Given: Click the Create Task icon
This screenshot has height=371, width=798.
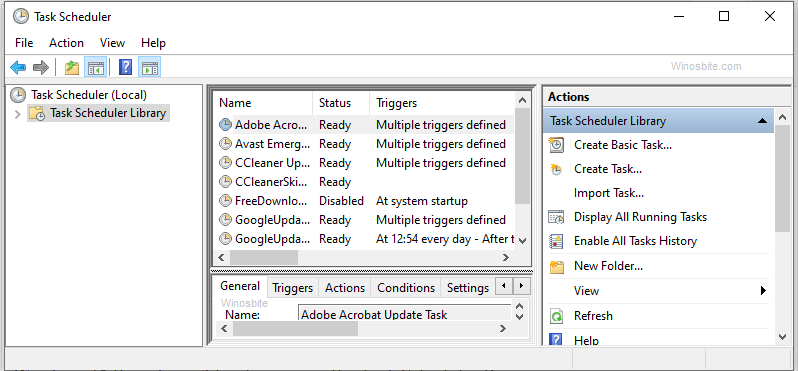Looking at the screenshot, I should [557, 169].
